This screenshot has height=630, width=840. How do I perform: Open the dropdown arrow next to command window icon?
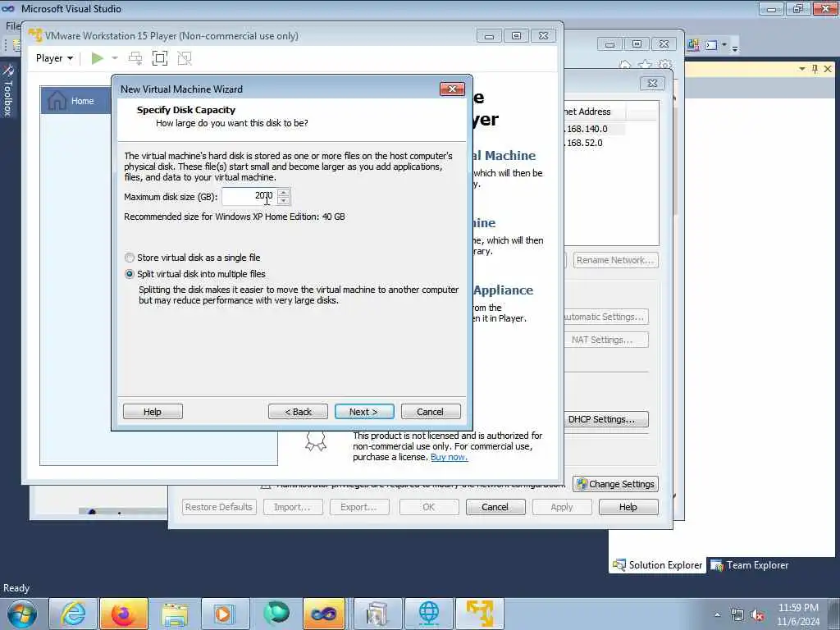[x=724, y=45]
